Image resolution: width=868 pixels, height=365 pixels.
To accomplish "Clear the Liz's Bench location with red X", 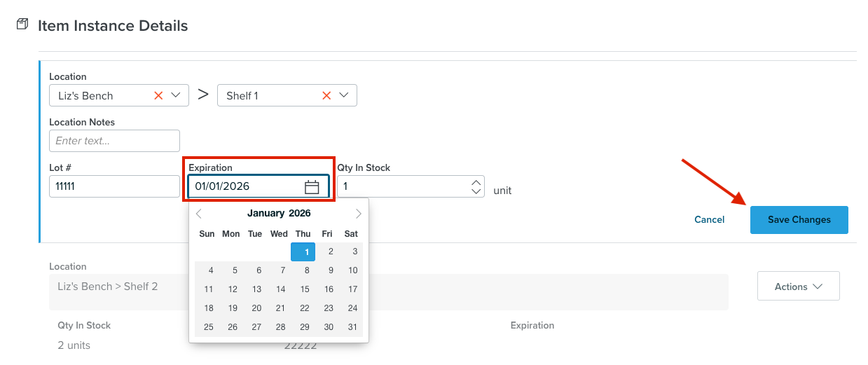I will tap(158, 95).
